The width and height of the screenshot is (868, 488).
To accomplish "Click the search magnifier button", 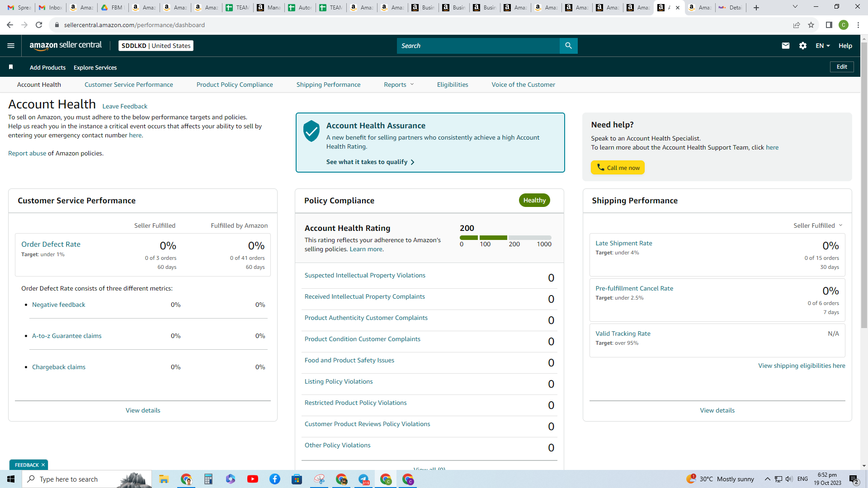I will pos(568,46).
